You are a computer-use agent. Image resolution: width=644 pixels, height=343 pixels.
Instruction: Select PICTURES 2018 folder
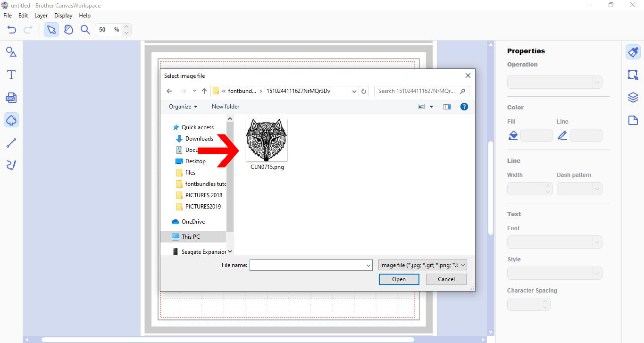(199, 195)
